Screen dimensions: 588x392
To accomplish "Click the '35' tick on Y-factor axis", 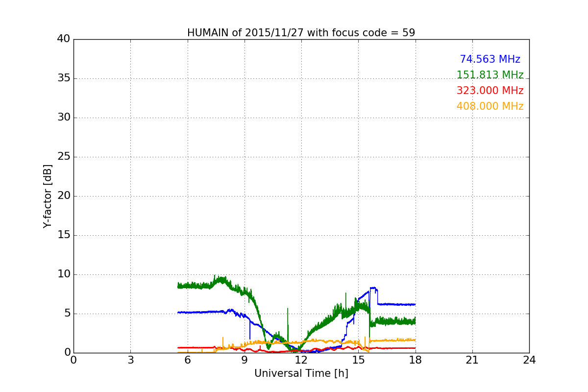I will point(64,78).
